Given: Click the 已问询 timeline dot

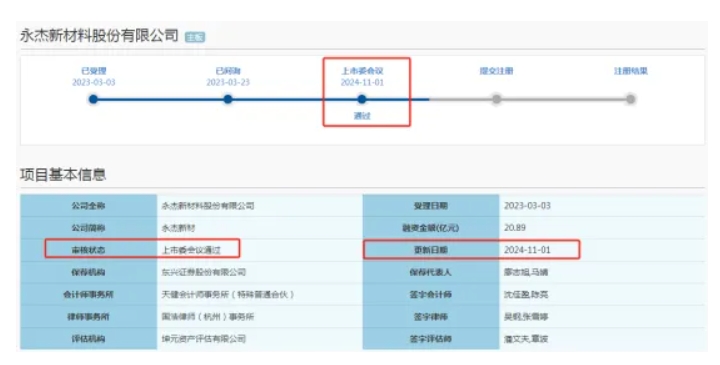Looking at the screenshot, I should click(x=228, y=99).
